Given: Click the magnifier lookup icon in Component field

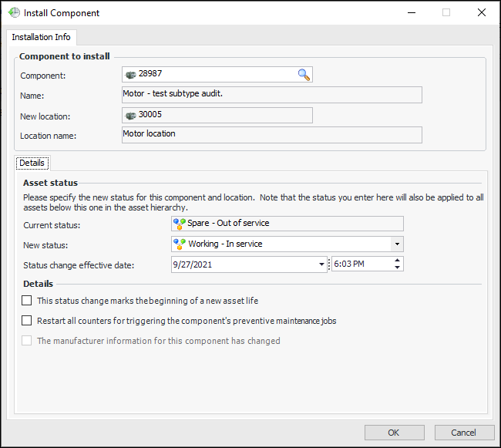Looking at the screenshot, I should coord(304,75).
